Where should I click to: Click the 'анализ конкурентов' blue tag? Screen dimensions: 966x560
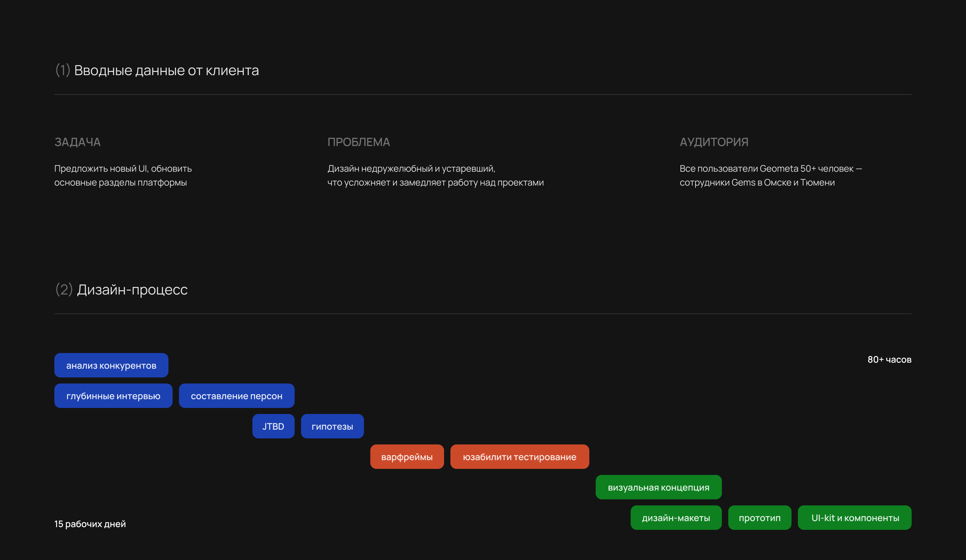[x=111, y=365]
